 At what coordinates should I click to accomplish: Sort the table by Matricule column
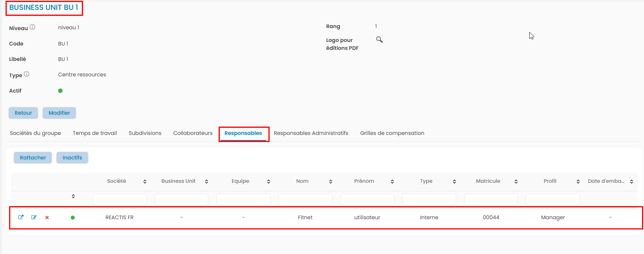516,182
